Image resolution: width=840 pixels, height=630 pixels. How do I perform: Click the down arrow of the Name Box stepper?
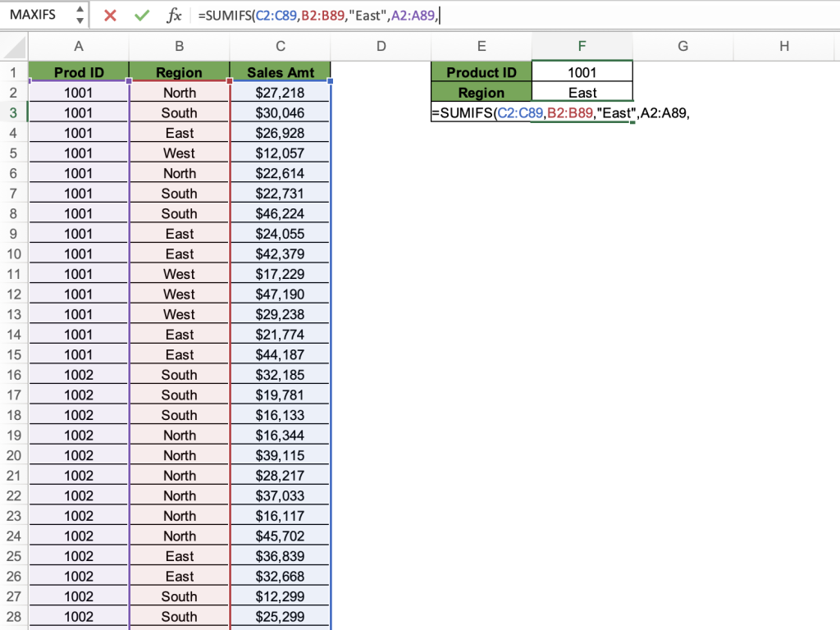point(79,19)
